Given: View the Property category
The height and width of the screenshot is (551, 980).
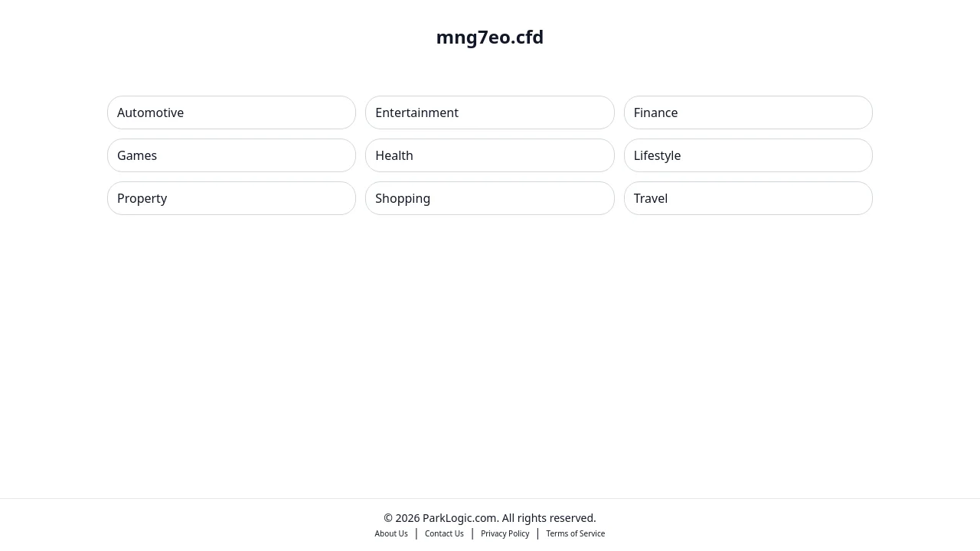Looking at the screenshot, I should [x=231, y=198].
